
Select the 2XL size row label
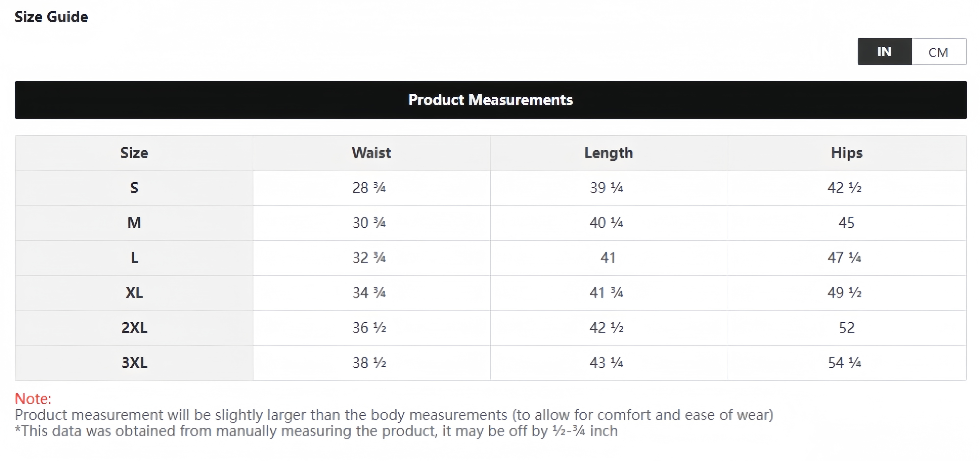click(134, 328)
